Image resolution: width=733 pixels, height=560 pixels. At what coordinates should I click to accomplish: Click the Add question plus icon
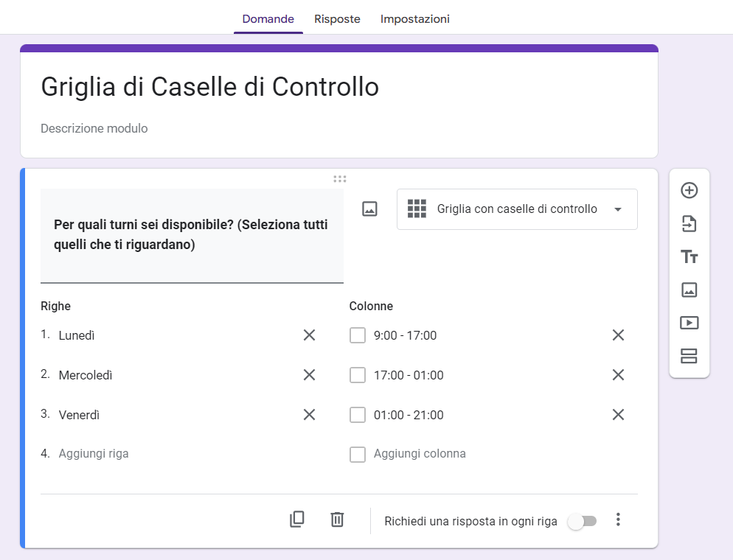[689, 190]
